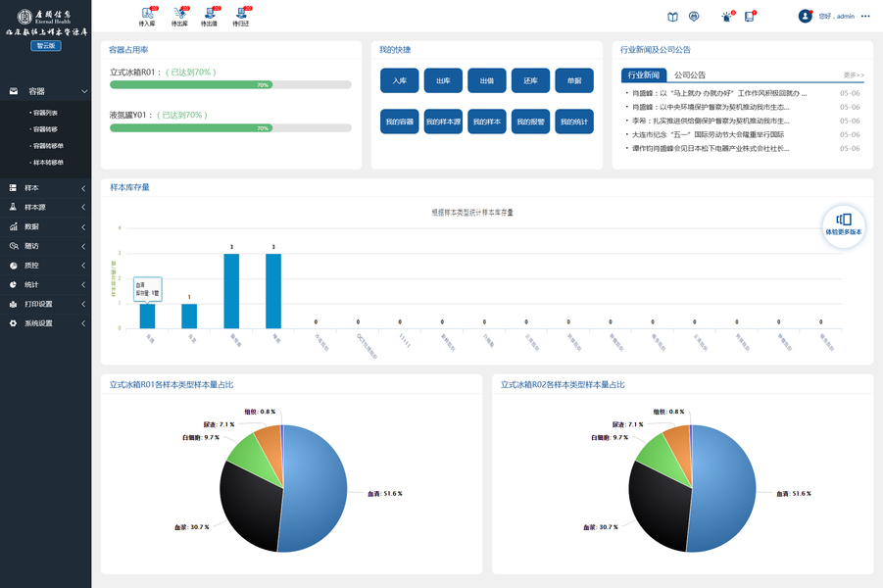Switch to the 公司公告 tab
The image size is (883, 588).
click(690, 74)
